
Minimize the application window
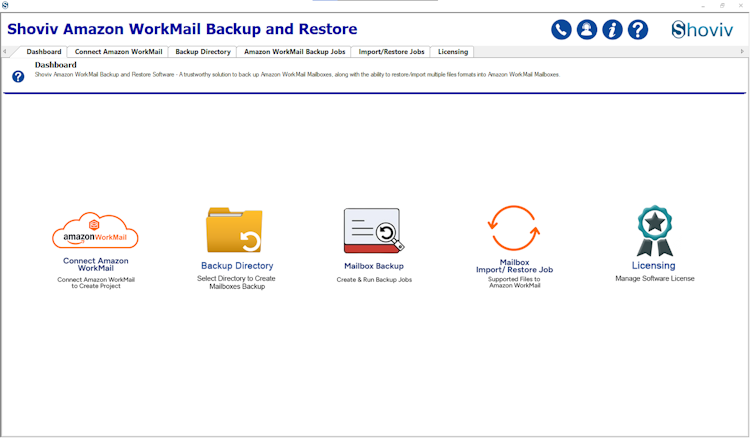703,6
